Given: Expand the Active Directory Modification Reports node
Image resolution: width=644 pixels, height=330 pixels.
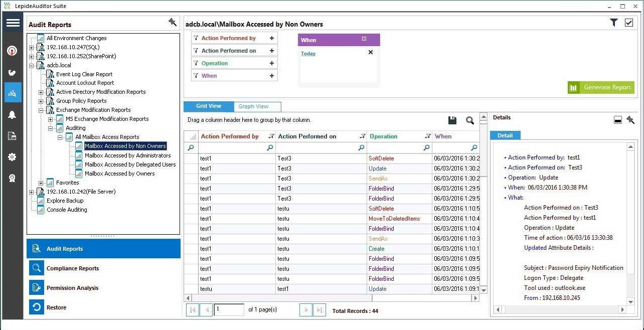Looking at the screenshot, I should tap(41, 92).
